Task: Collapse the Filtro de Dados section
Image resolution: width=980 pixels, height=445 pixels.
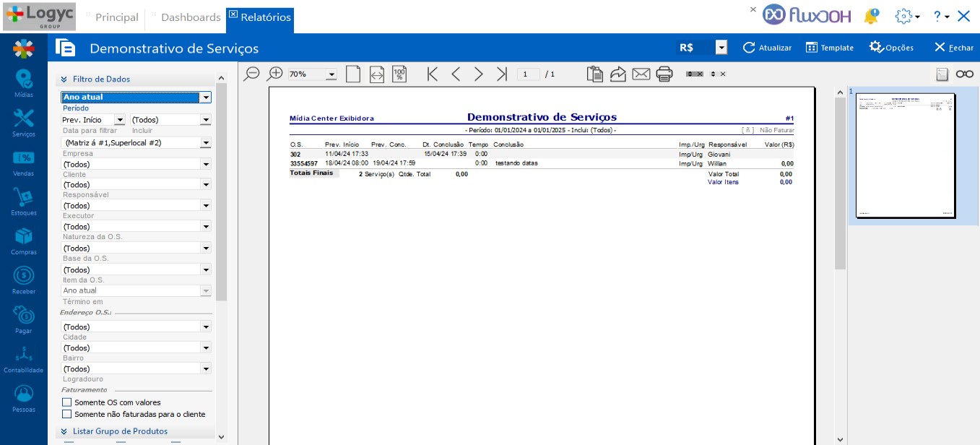Action: click(x=64, y=79)
